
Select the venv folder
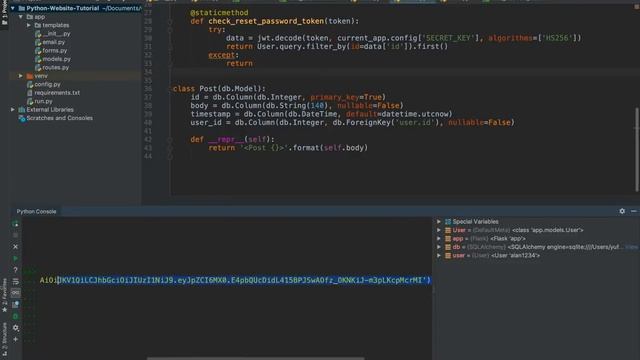tap(37, 76)
